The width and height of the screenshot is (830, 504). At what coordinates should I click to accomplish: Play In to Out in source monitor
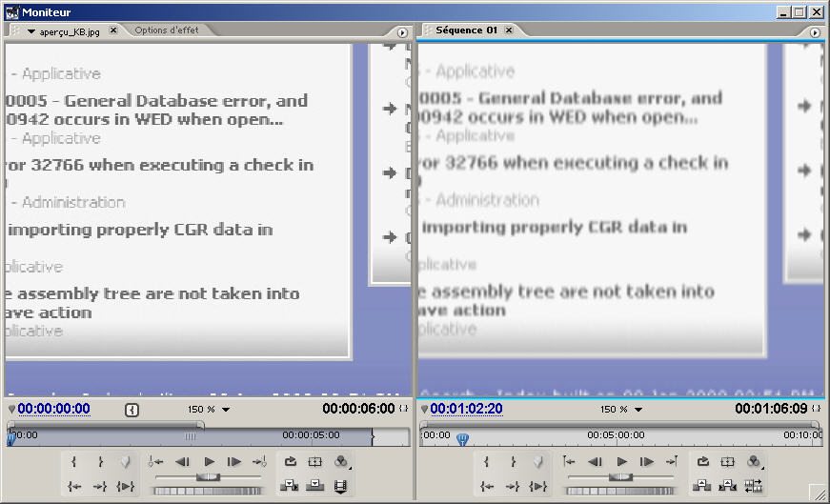pyautogui.click(x=126, y=486)
